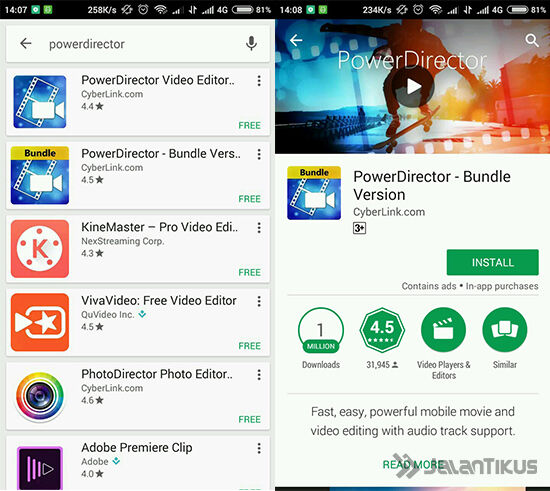
Task: Tap the search magnifier on the detail page
Action: point(532,40)
